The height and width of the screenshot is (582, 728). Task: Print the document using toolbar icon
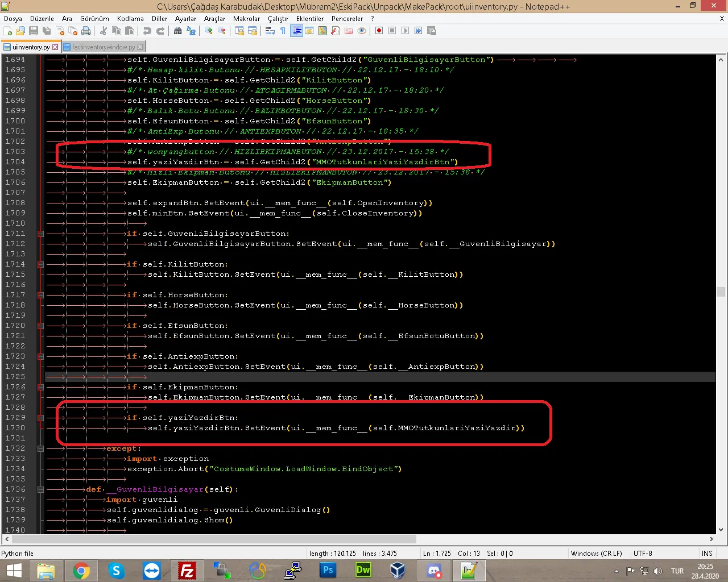pos(86,31)
